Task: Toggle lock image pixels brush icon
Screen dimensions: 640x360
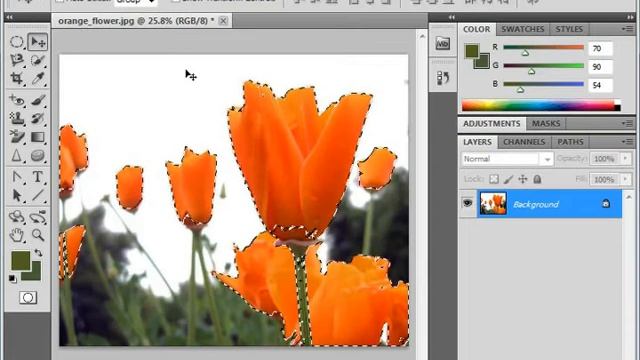Action: [509, 179]
